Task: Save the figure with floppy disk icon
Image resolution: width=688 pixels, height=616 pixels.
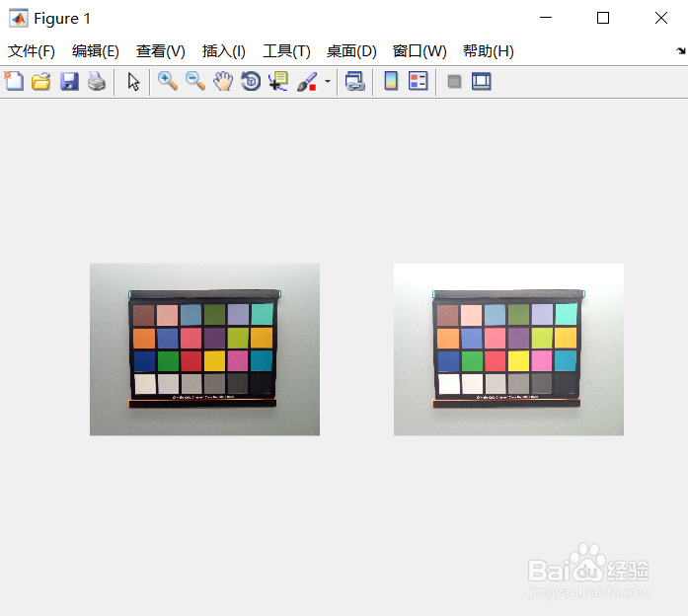Action: pyautogui.click(x=69, y=82)
